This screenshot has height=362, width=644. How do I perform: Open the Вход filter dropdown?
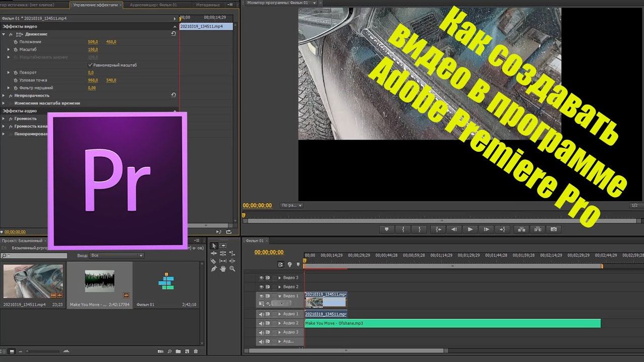point(117,256)
